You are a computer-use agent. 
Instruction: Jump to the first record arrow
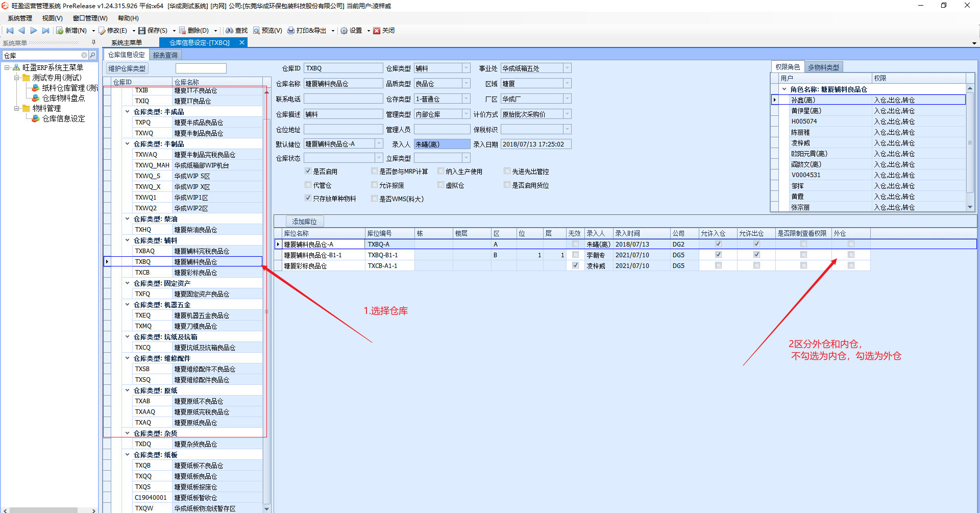(10, 31)
